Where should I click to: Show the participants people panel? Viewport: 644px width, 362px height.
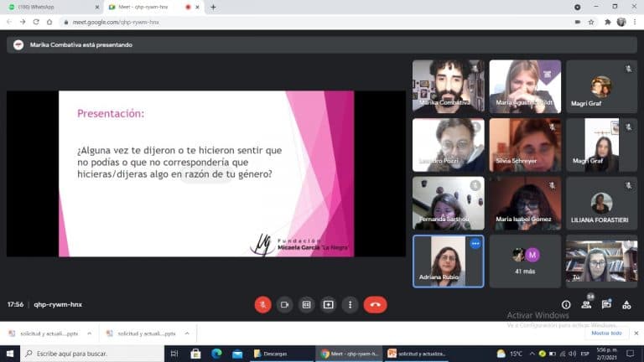click(586, 304)
